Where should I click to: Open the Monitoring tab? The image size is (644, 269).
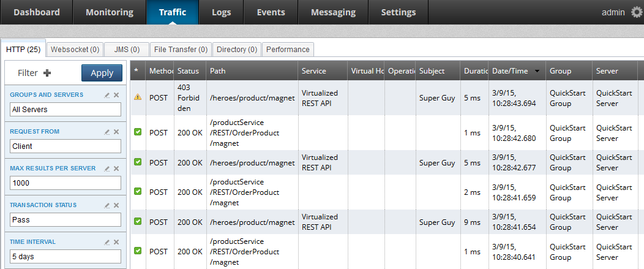click(x=110, y=12)
